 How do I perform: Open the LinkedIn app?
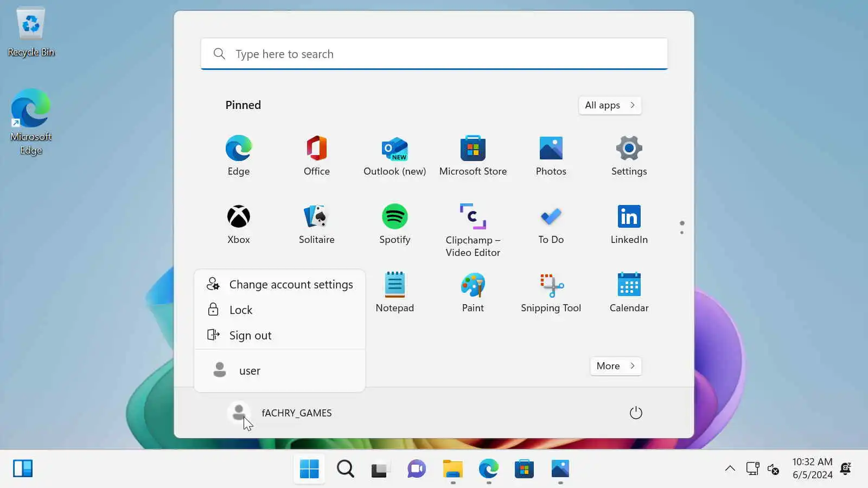629,224
